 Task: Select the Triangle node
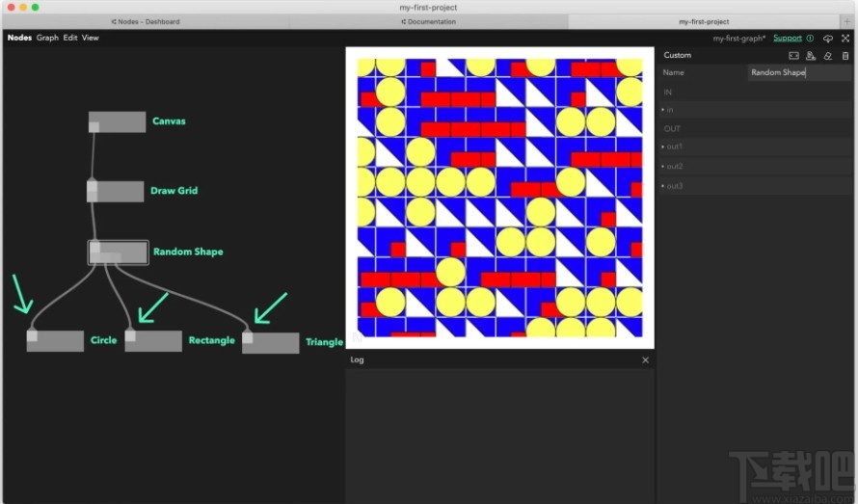[270, 343]
